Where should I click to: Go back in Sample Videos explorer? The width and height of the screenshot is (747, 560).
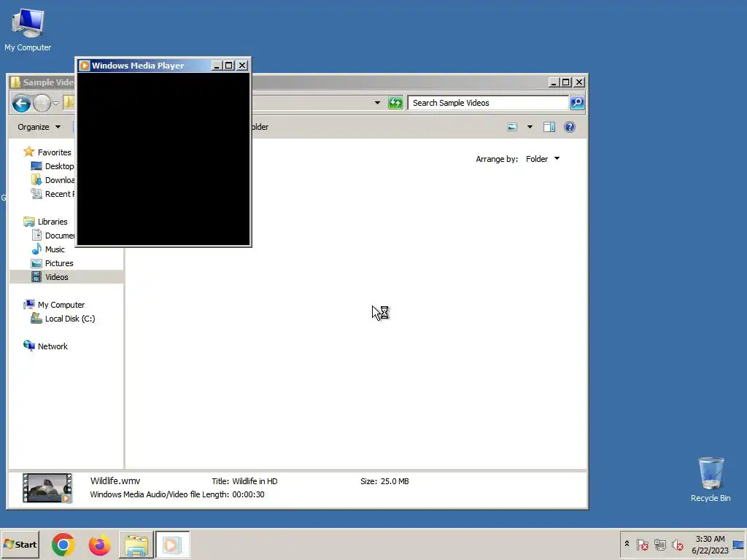[x=21, y=104]
